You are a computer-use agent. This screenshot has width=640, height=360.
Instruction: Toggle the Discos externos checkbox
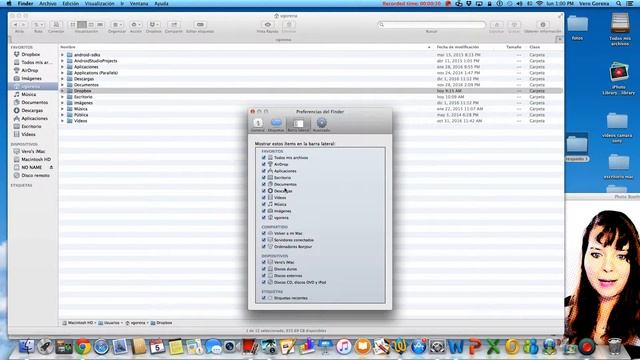[264, 276]
